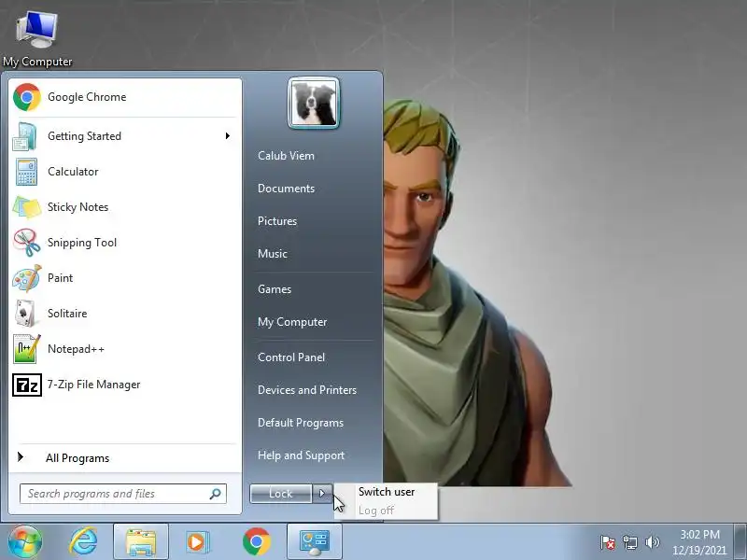Open the volume speaker icon
The height and width of the screenshot is (560, 747).
(x=652, y=542)
